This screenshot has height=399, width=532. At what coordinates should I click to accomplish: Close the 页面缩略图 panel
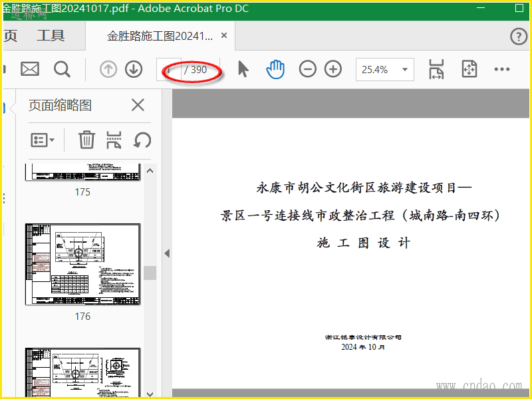(138, 105)
